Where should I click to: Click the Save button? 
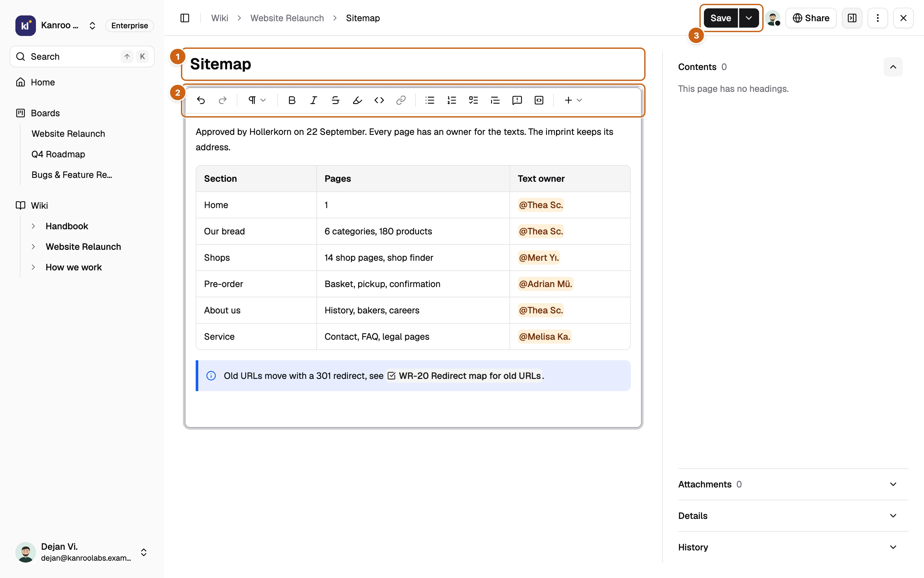(x=721, y=18)
